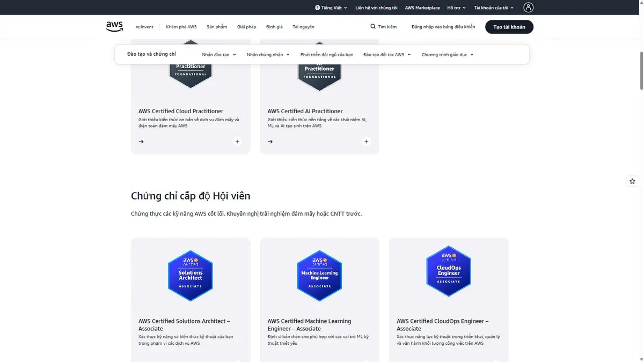Open AWS Marketplace link
This screenshot has height=362, width=644.
click(422, 8)
